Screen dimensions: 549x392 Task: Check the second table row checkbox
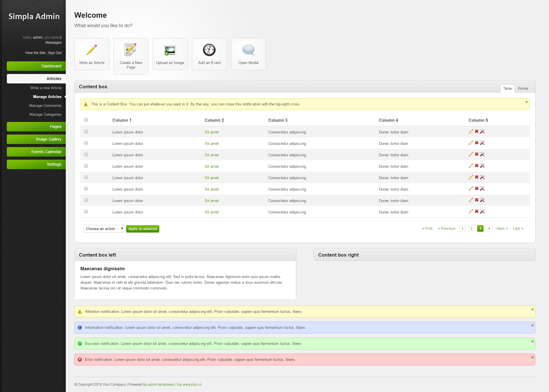coord(86,143)
